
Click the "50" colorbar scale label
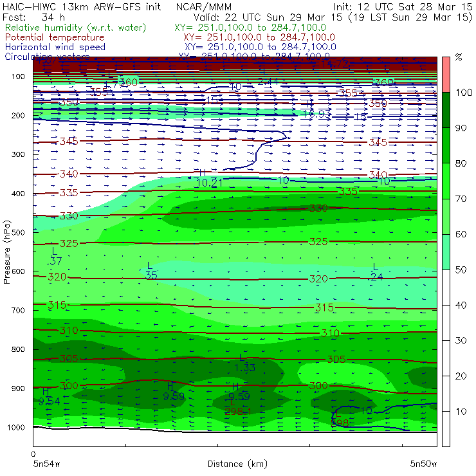coord(461,270)
